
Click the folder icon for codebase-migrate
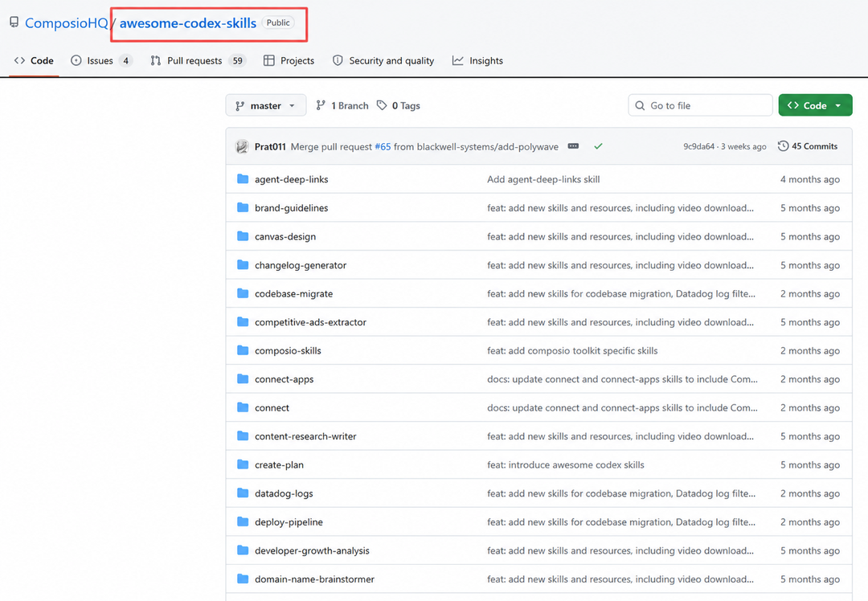coord(243,293)
